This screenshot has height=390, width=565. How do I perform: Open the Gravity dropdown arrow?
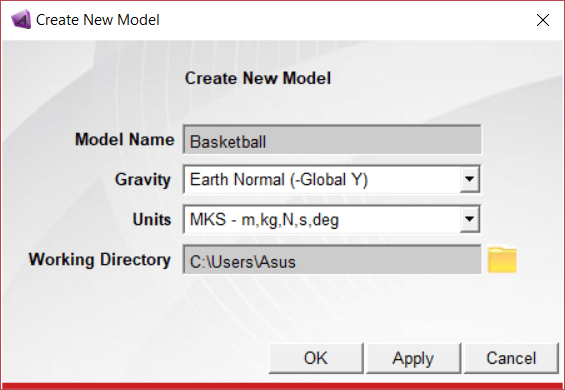pos(469,179)
